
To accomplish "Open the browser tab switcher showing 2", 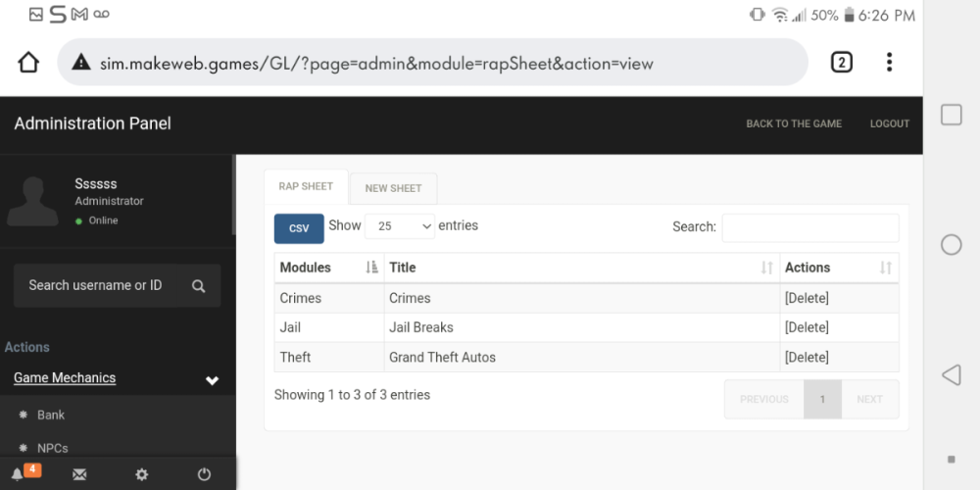I will click(x=841, y=63).
